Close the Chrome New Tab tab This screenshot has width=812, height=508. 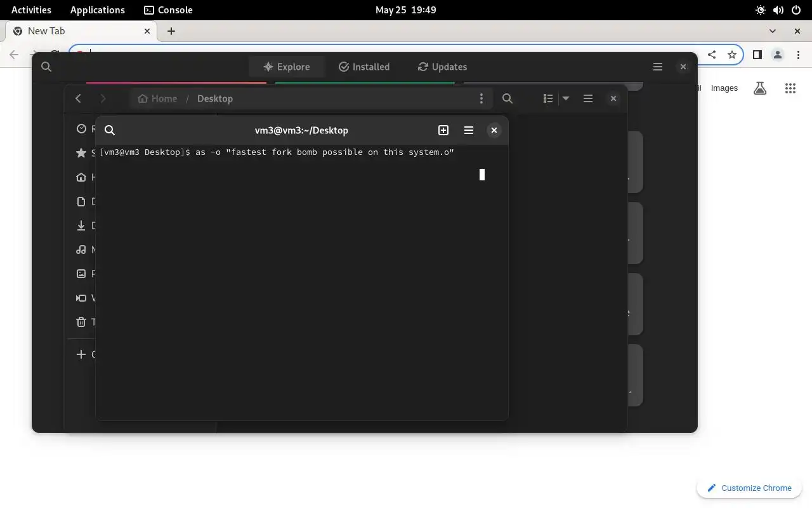tap(147, 31)
